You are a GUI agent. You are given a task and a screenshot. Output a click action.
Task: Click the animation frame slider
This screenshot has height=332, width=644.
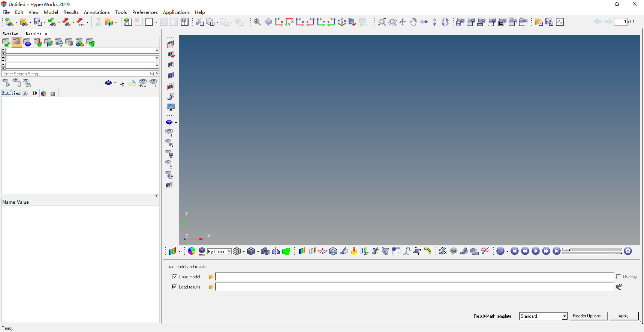[x=592, y=251]
